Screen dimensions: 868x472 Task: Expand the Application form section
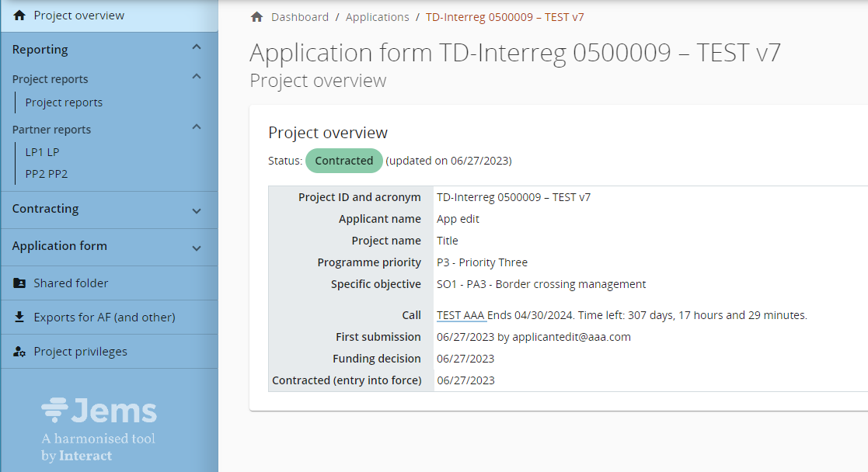(x=197, y=248)
